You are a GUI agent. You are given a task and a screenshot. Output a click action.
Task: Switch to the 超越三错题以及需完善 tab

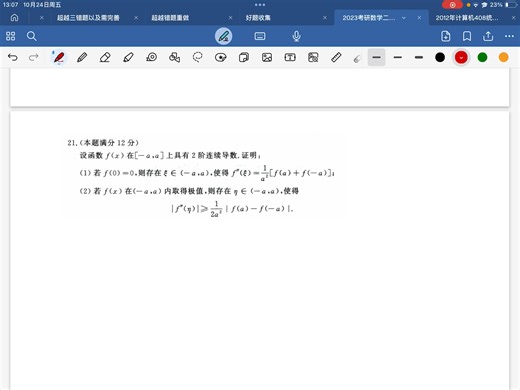click(x=88, y=18)
